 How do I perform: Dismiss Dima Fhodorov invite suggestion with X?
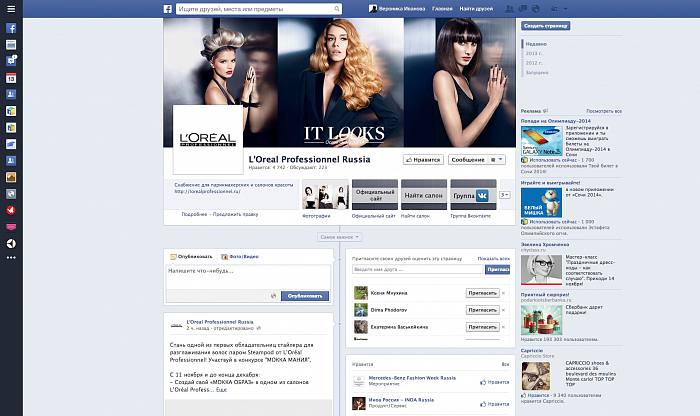click(504, 310)
